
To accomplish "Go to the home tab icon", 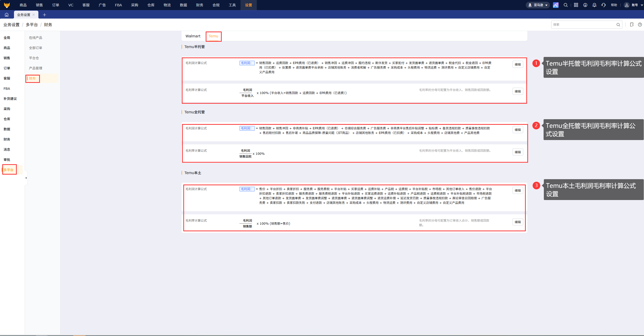I will [7, 15].
